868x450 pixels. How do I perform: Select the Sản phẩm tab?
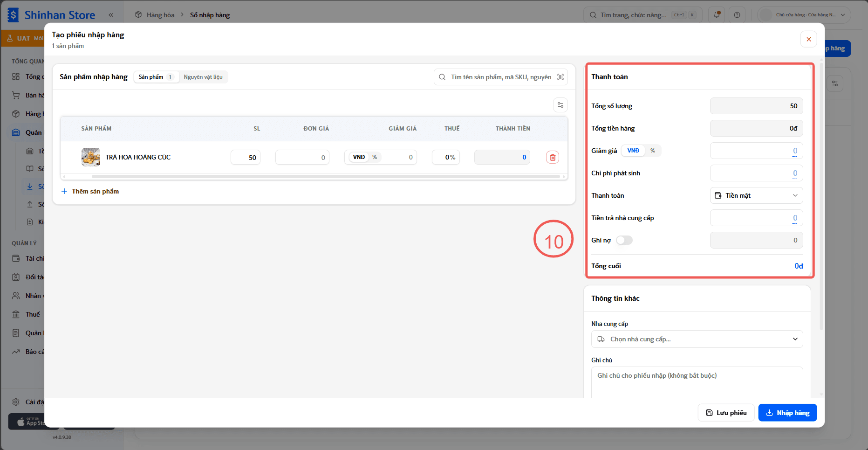pos(157,77)
